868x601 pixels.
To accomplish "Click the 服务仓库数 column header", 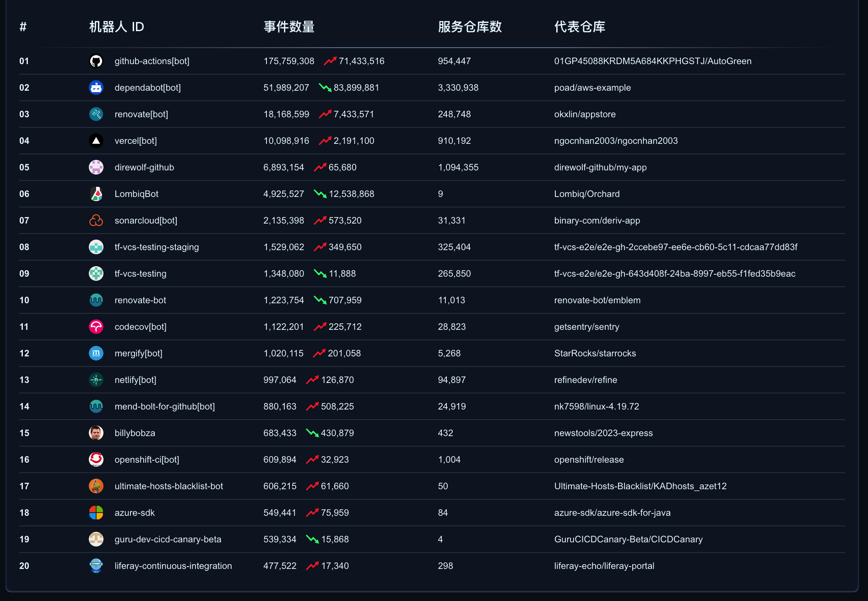I will click(x=470, y=27).
